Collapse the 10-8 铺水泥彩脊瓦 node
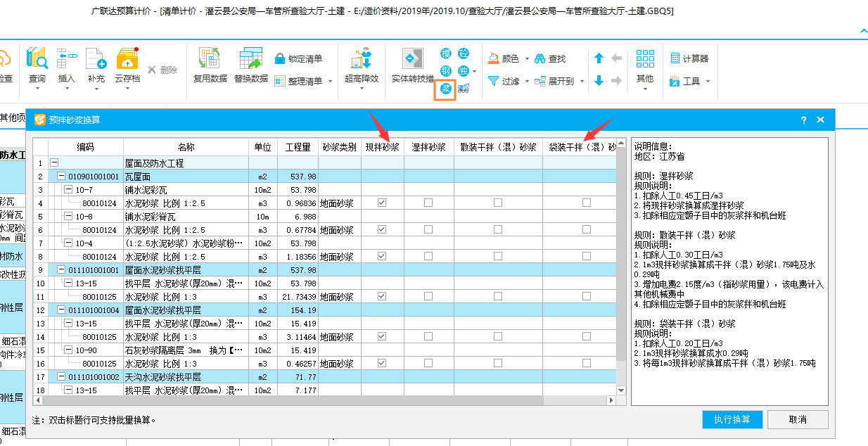Screen dimensions: 868x446 pyautogui.click(x=68, y=216)
